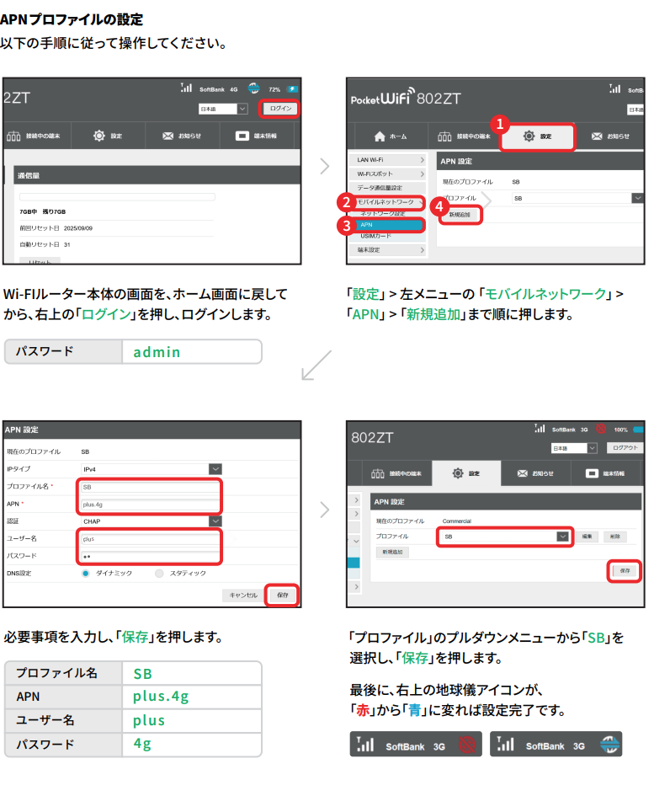Click the signal bars beside SoftBank 3G in logout screenshot
Screen dimensions: 670x812
point(540,428)
